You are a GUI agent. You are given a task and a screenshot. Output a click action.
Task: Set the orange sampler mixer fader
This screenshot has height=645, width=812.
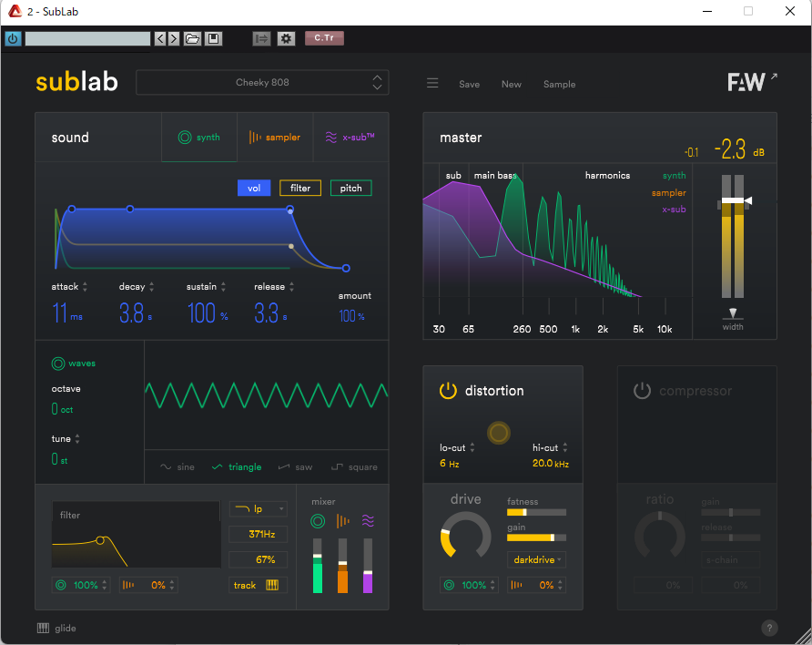point(342,563)
